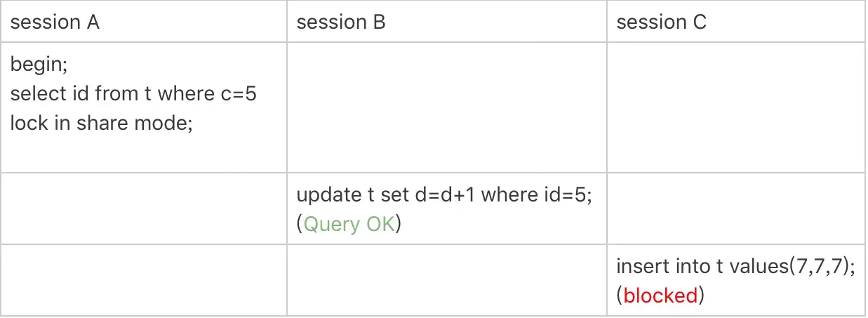The width and height of the screenshot is (868, 318).
Task: Click the "lock in share mode;" line
Action: tap(102, 122)
